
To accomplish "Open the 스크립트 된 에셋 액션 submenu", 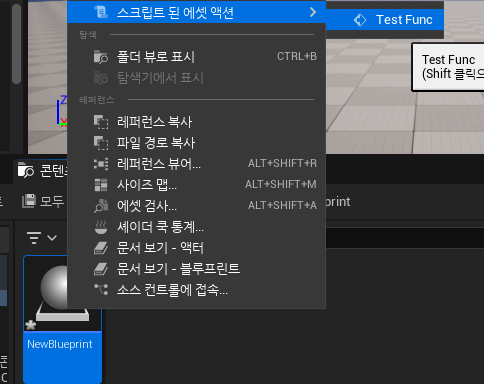I will coord(196,12).
